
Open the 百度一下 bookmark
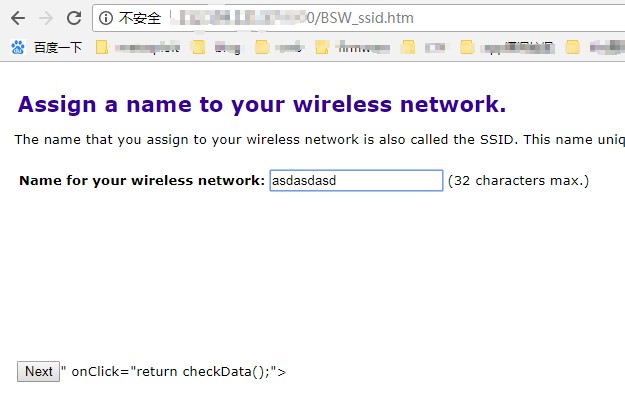point(48,47)
